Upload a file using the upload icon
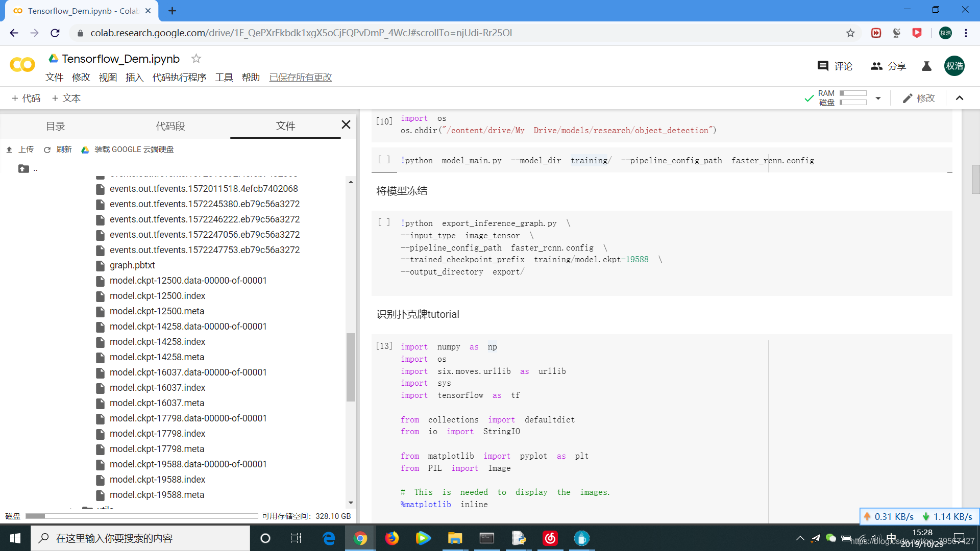 coord(20,149)
